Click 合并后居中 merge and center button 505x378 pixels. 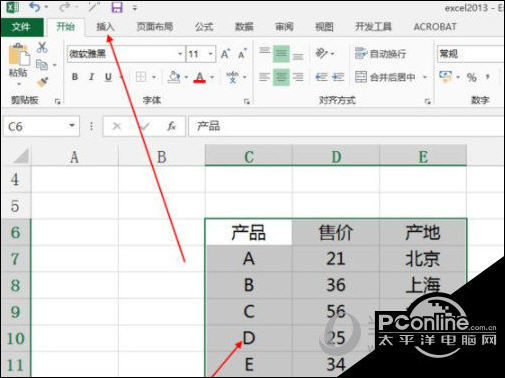[x=385, y=77]
